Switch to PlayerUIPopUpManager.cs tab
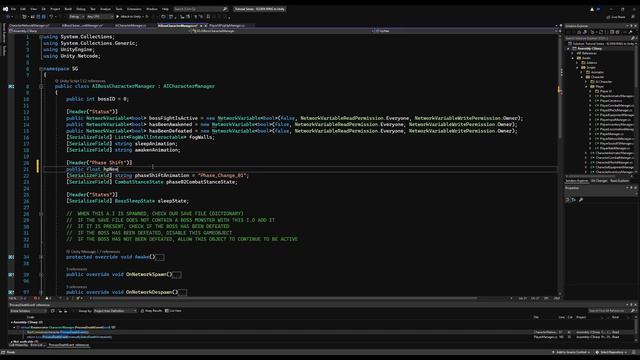Image resolution: width=640 pixels, height=360 pixels. coord(227,25)
